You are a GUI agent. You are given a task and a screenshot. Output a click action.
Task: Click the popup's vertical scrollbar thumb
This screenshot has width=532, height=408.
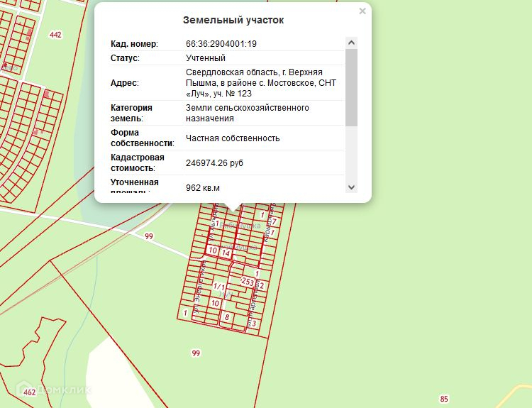point(352,87)
